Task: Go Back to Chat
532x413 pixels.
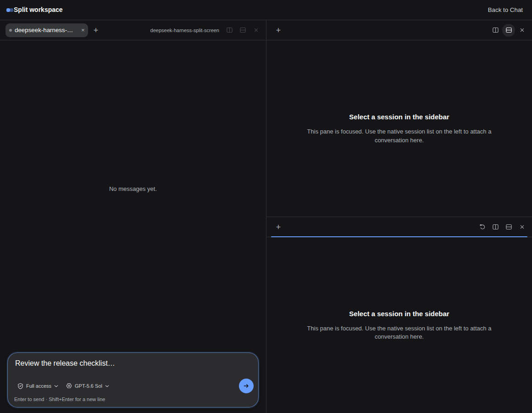Action: coord(505,10)
